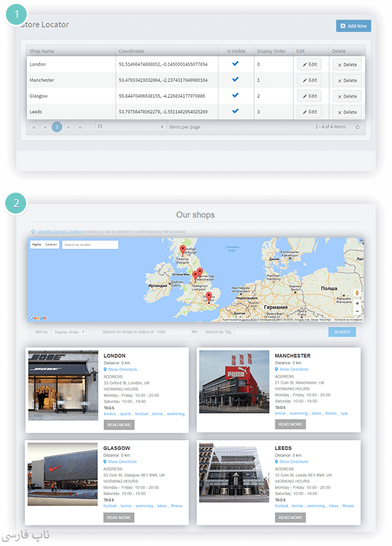Toggle Is Visible checkmark for Leeds
The height and width of the screenshot is (546, 392).
(x=235, y=112)
